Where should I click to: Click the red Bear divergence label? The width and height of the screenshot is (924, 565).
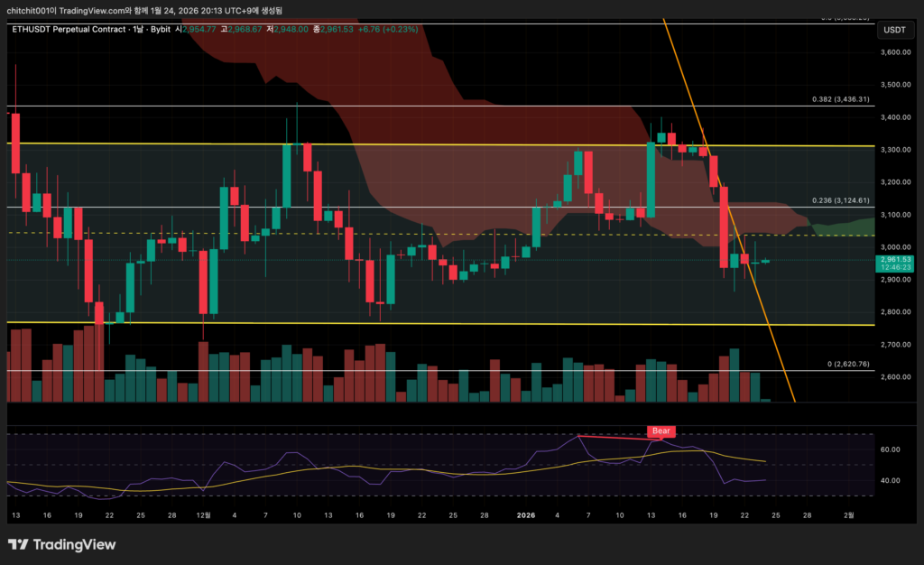(661, 431)
